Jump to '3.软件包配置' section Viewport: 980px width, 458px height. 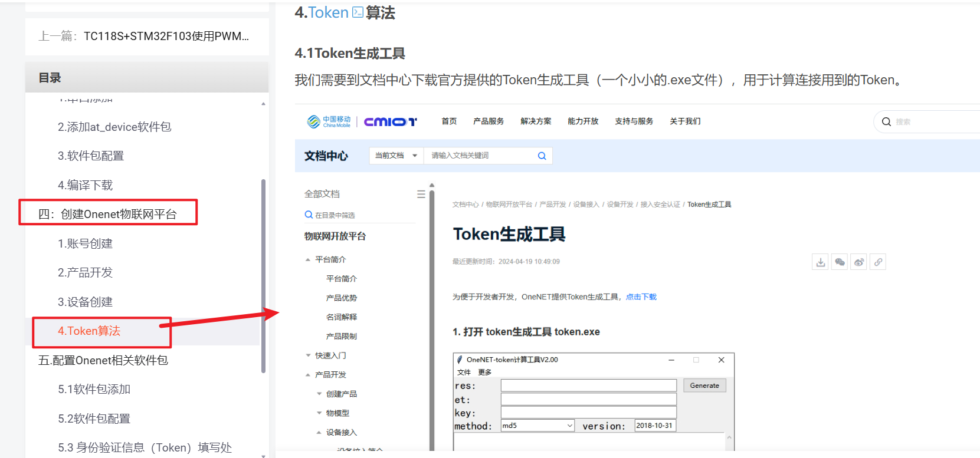pyautogui.click(x=91, y=156)
